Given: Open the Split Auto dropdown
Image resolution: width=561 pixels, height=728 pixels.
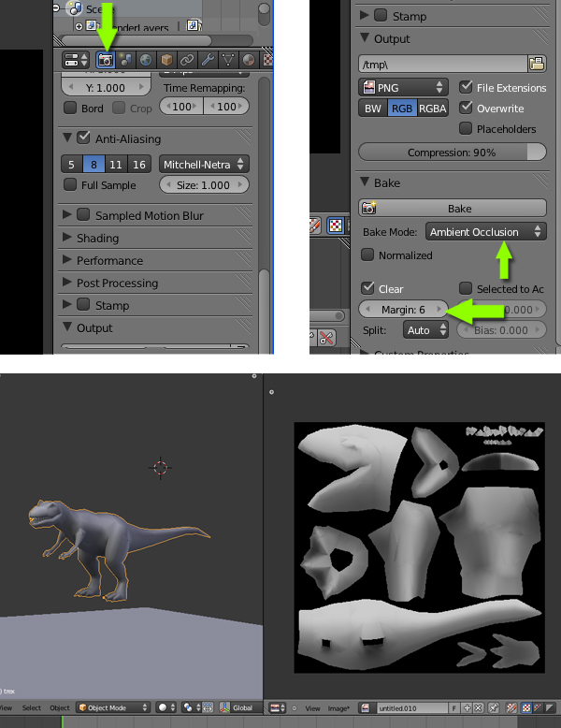Looking at the screenshot, I should (425, 330).
